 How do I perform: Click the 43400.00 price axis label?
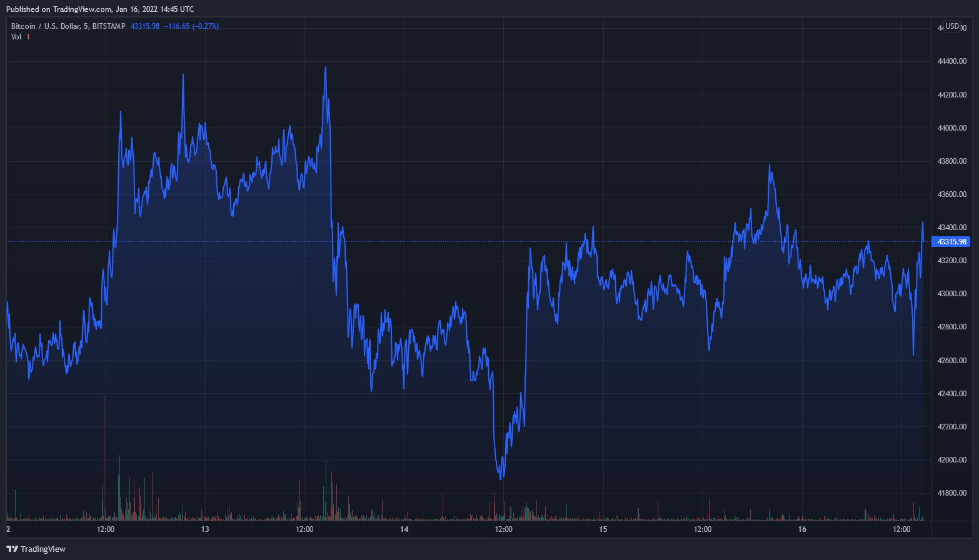(952, 227)
